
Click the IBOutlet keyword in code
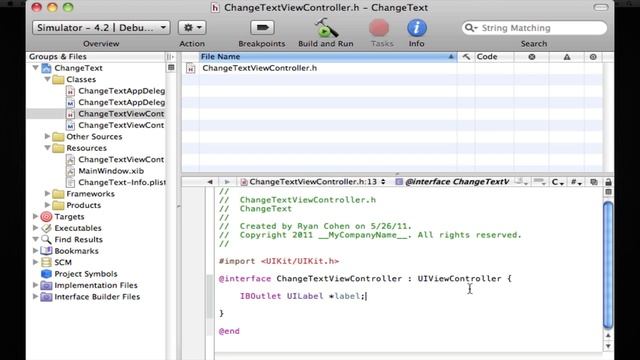click(x=260, y=296)
